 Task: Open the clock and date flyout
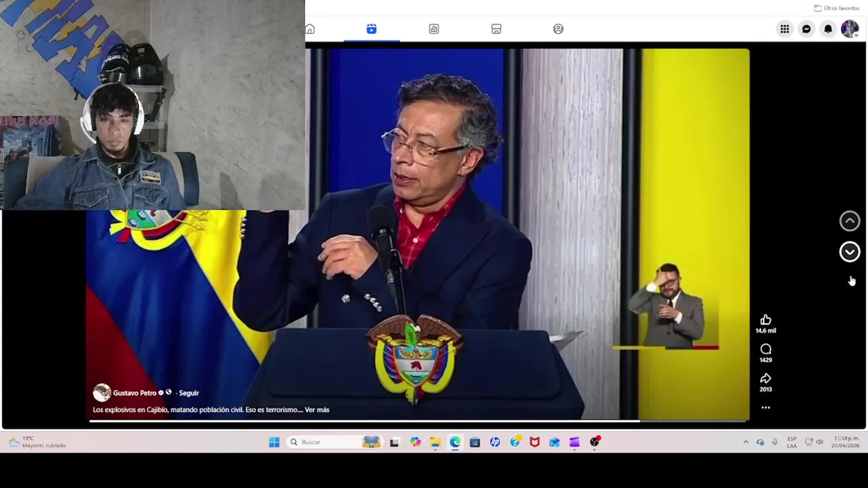[x=846, y=442]
